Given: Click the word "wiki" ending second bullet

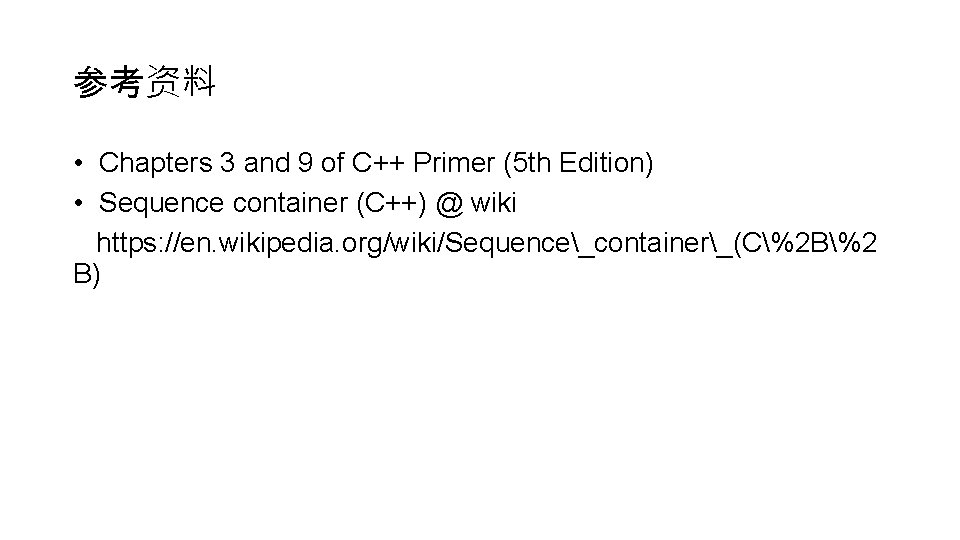Looking at the screenshot, I should pyautogui.click(x=493, y=203).
